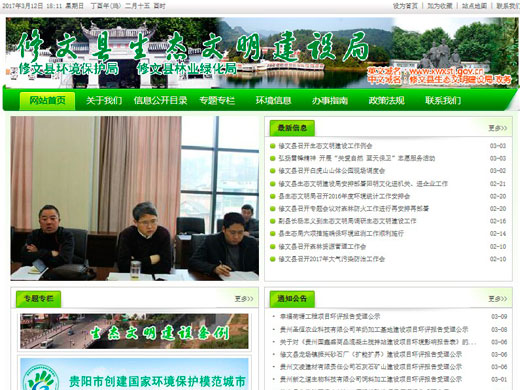This screenshot has width=520, height=390.
Task: Select the 专题专栏 green panel tab
Action: [38, 299]
